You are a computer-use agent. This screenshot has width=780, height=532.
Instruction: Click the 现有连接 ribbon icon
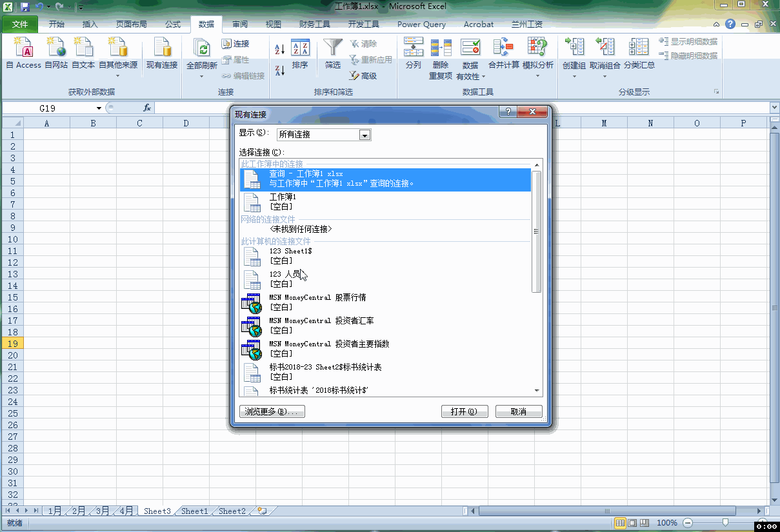point(161,53)
